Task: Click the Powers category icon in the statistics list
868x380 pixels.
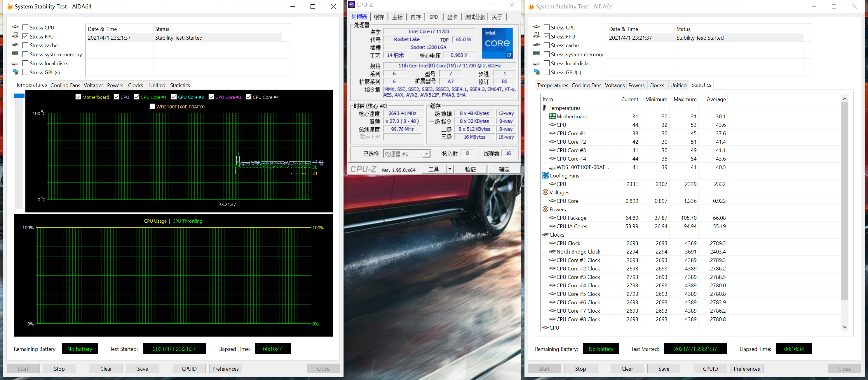Action: point(545,209)
